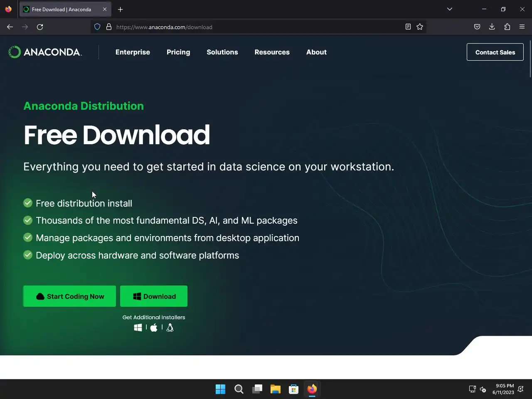Open the Enterprise menu
The width and height of the screenshot is (532, 399).
pos(133,52)
